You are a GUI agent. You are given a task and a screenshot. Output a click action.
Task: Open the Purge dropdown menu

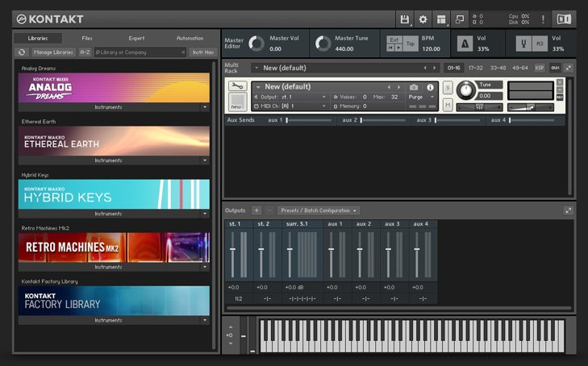[x=422, y=97]
